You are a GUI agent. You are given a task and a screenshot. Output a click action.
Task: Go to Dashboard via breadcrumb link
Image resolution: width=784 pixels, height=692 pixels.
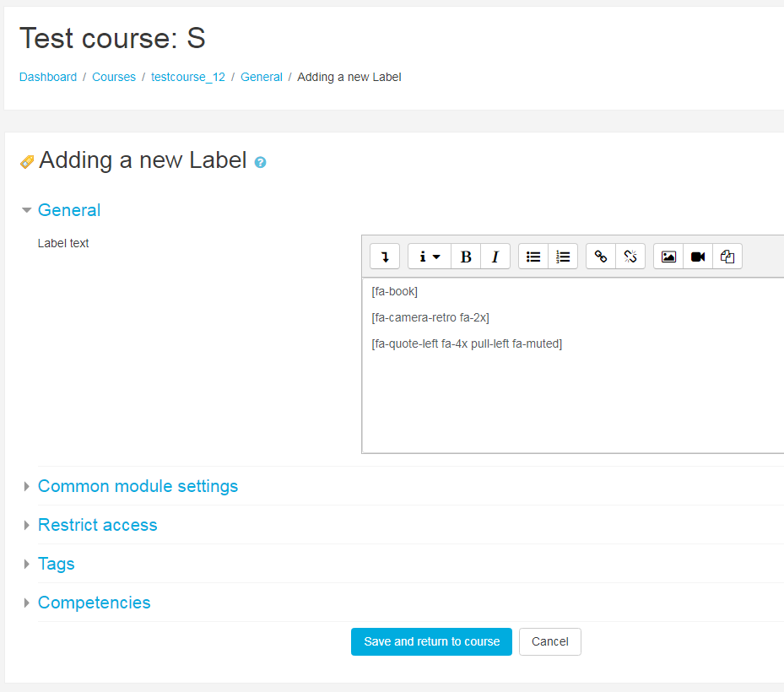pyautogui.click(x=48, y=77)
